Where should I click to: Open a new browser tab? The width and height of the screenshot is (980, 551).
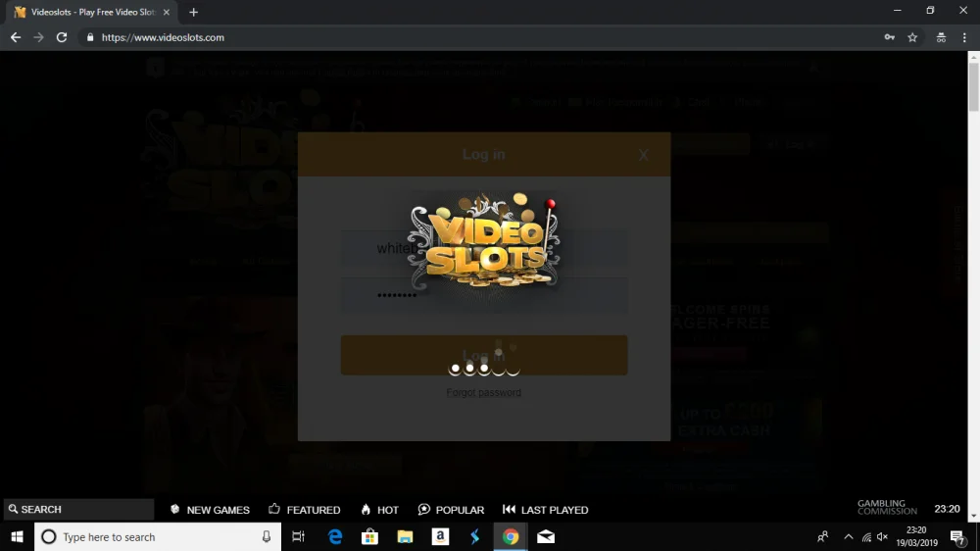pos(193,12)
